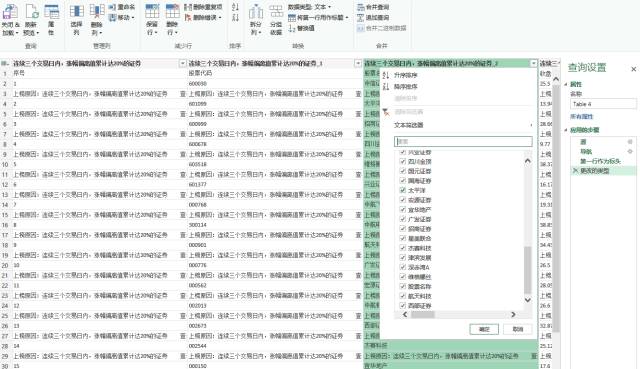The width and height of the screenshot is (640, 369).
Task: Uncheck the 四川金顶 filter checkbox
Action: coord(402,161)
